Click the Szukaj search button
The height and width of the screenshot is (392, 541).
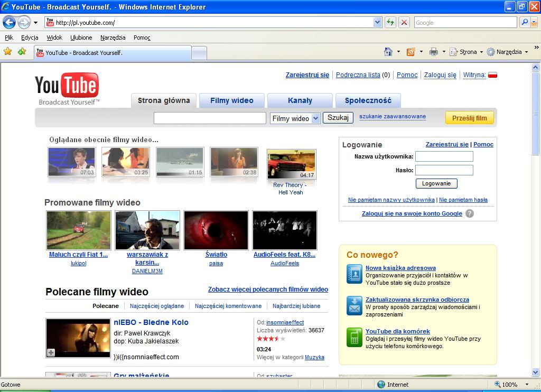[338, 118]
